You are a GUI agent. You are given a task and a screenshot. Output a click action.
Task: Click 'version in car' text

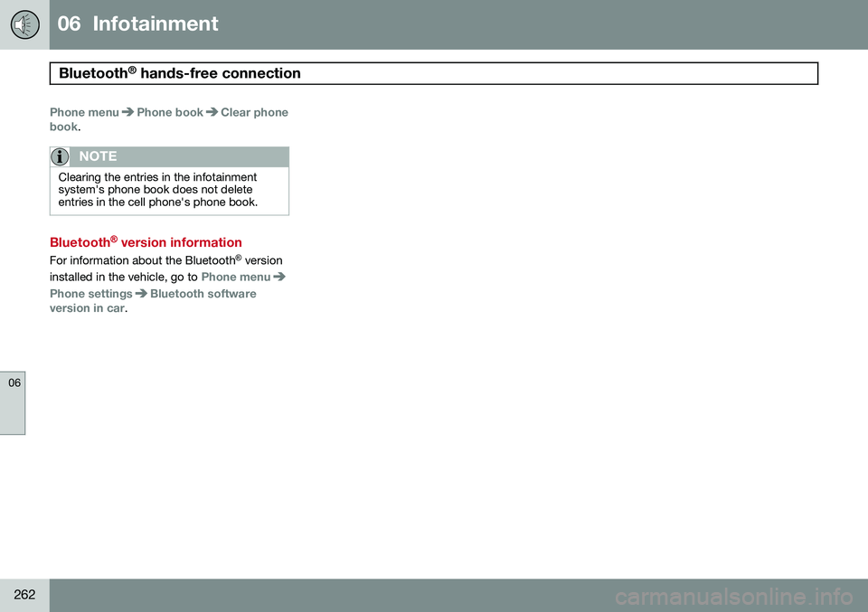pos(88,308)
